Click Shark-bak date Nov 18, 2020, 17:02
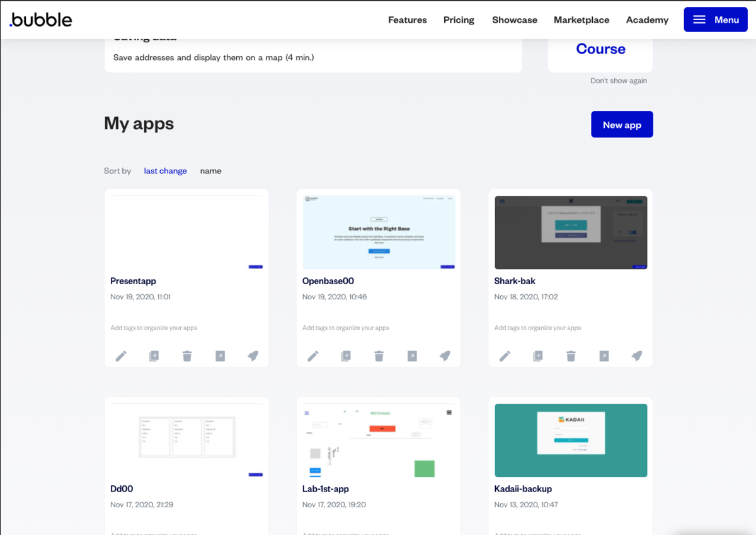Viewport: 756px width, 535px height. click(x=526, y=297)
